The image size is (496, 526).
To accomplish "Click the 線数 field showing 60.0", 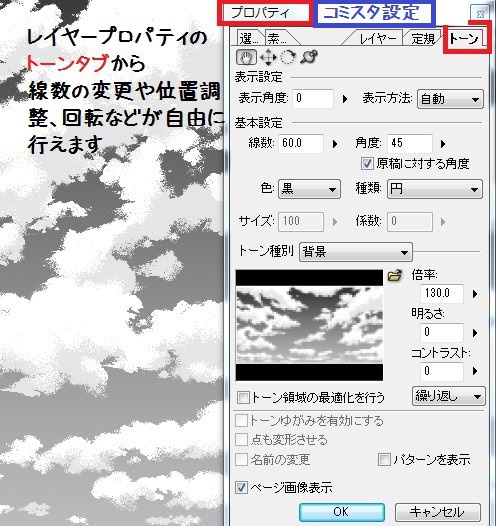I will click(301, 144).
